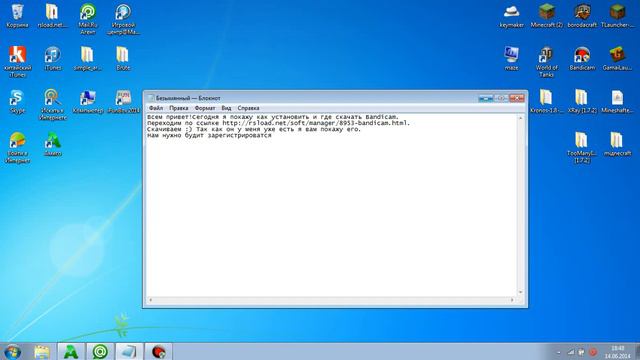Viewport: 640px width, 360px height.
Task: Launch the Bandicam desktop shortcut
Action: pos(582,58)
